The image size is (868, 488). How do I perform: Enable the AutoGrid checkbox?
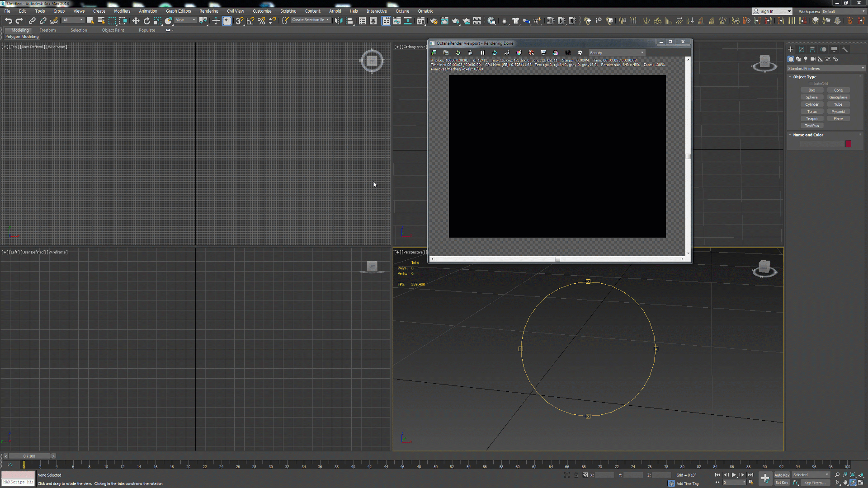point(811,84)
